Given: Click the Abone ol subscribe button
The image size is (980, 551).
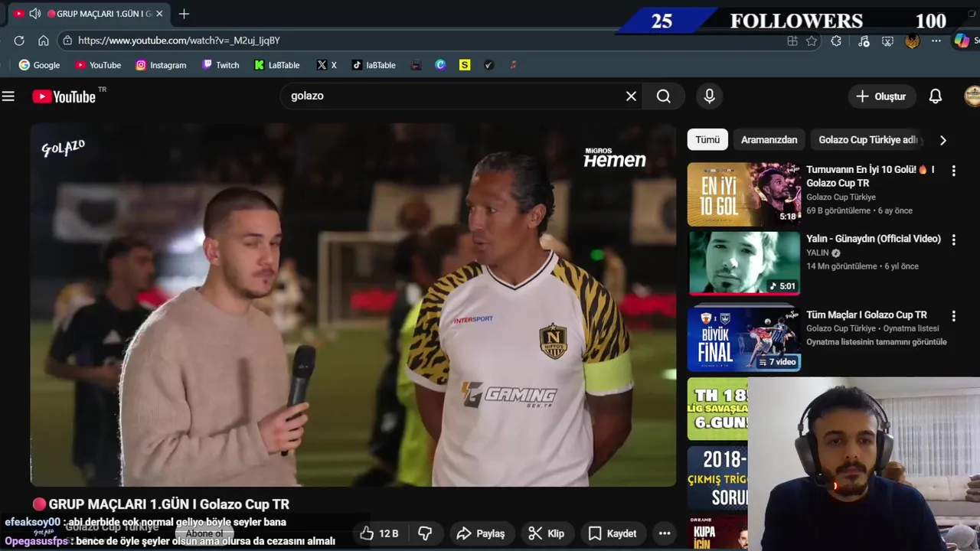Looking at the screenshot, I should (x=204, y=533).
